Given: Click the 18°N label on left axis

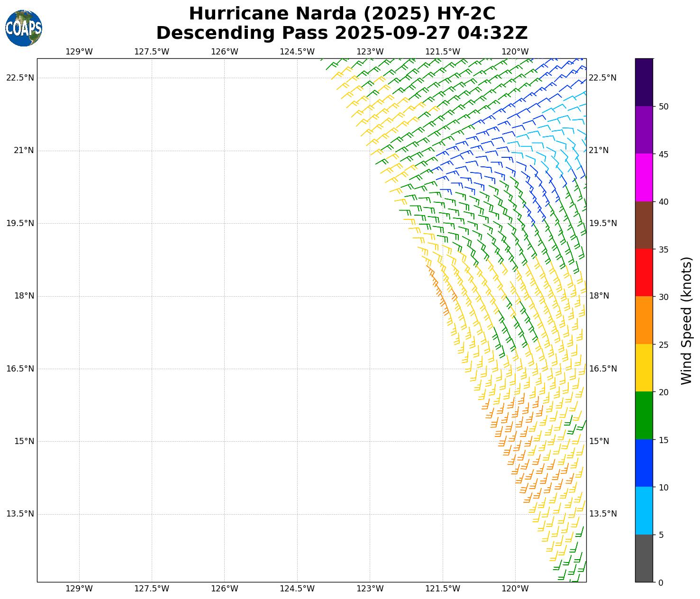Looking at the screenshot, I should 24,296.
